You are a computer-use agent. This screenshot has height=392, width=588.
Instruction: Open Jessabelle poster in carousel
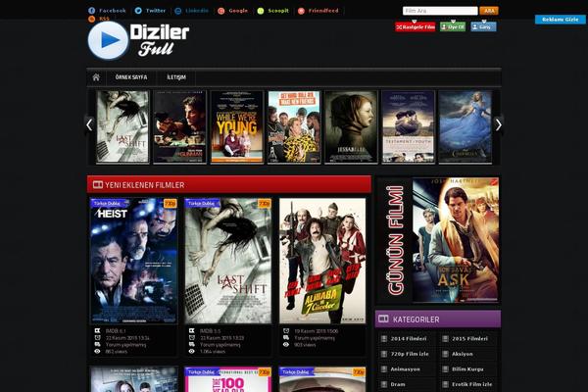(x=351, y=126)
